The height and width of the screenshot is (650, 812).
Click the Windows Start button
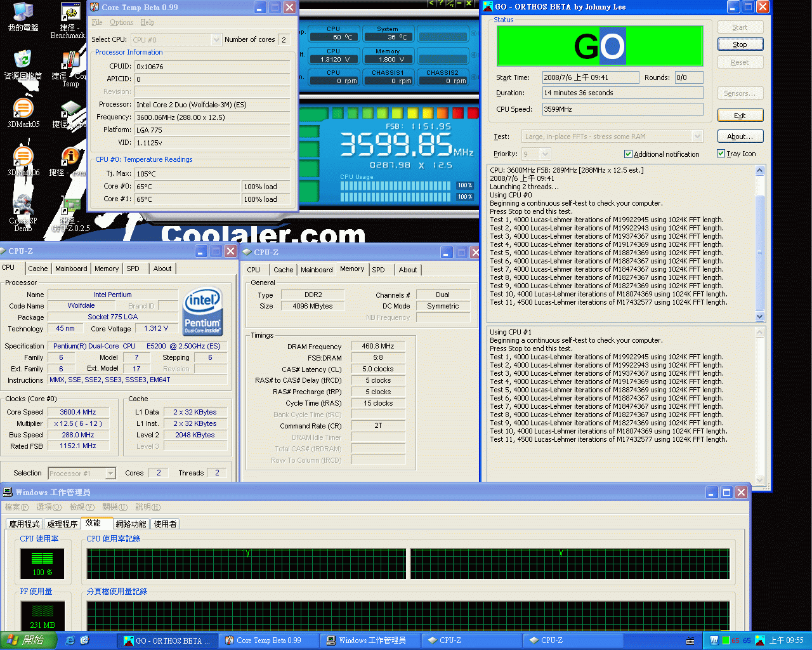29,640
